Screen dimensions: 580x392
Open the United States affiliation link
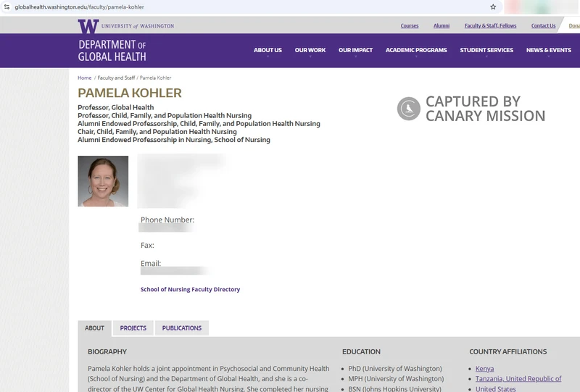(x=495, y=388)
